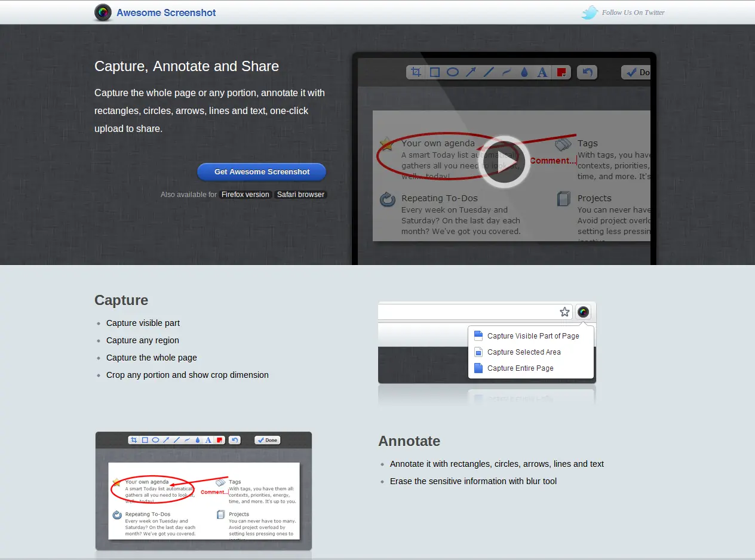Click the Done button in small Annotate thumbnail
This screenshot has width=755, height=560.
pos(267,440)
